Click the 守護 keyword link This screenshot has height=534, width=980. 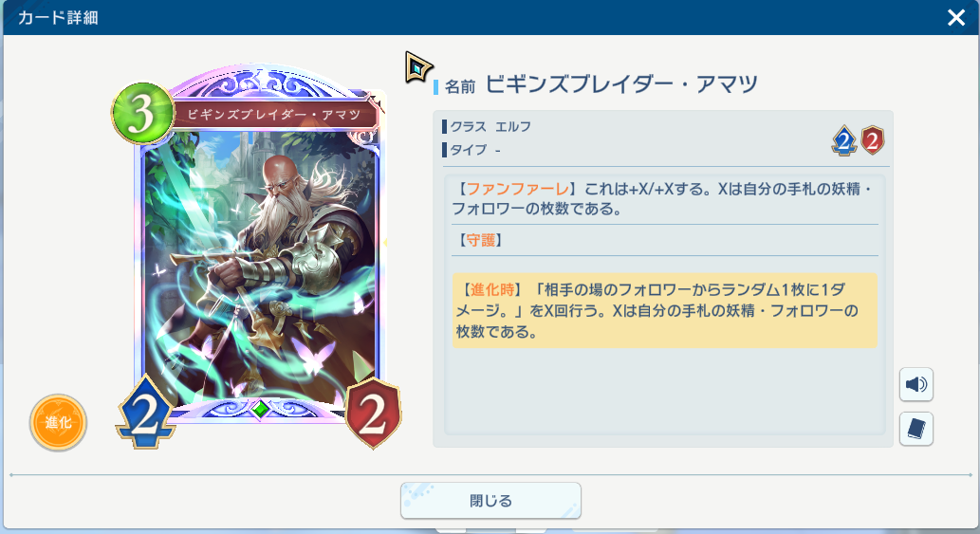pyautogui.click(x=481, y=240)
